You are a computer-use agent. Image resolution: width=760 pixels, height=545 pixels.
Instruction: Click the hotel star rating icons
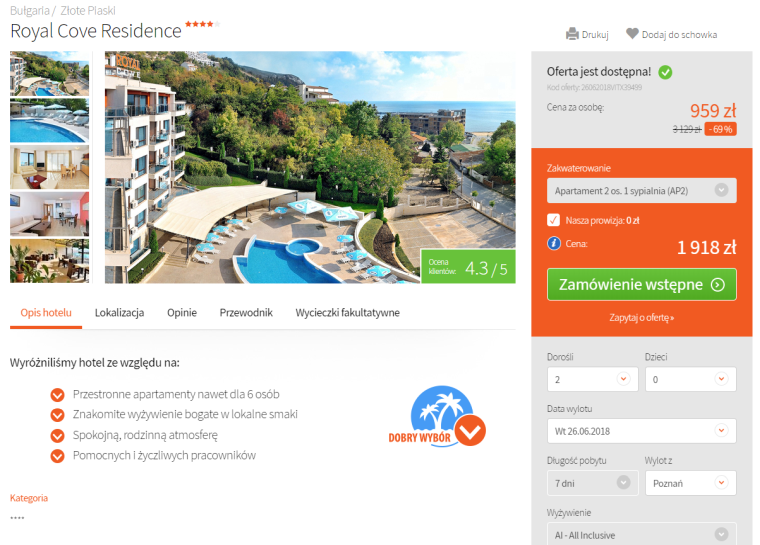202,24
